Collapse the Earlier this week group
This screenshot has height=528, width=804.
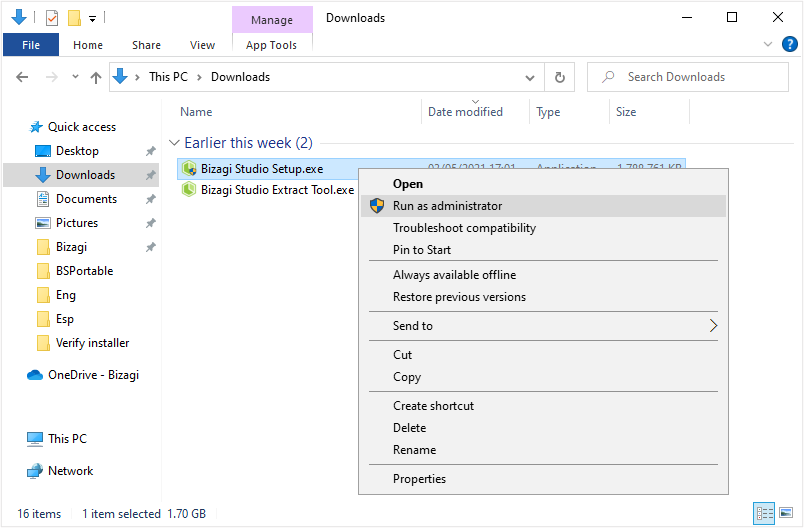tap(174, 143)
